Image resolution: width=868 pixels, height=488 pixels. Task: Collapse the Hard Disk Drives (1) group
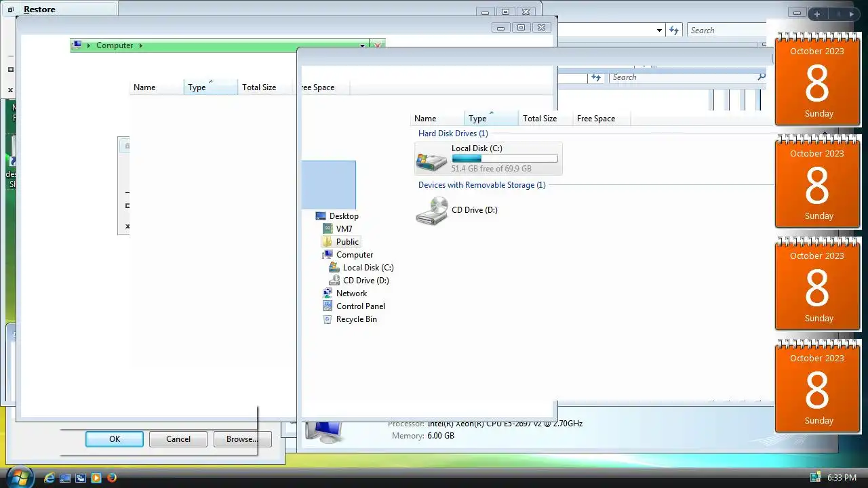453,134
